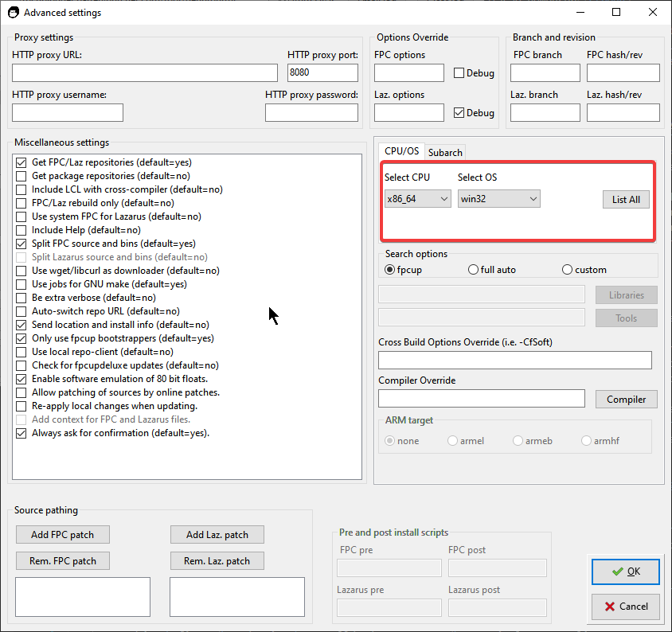Click the Rem. Laz. patch button

click(x=217, y=561)
